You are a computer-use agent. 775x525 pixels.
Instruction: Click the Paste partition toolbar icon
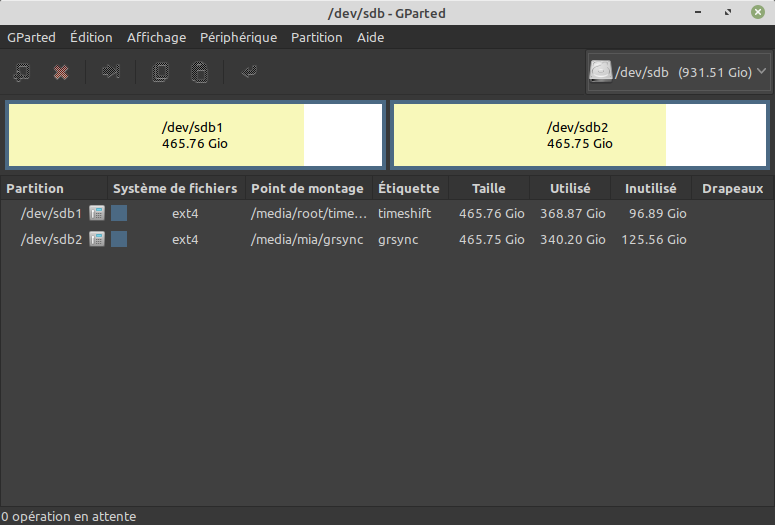click(200, 72)
